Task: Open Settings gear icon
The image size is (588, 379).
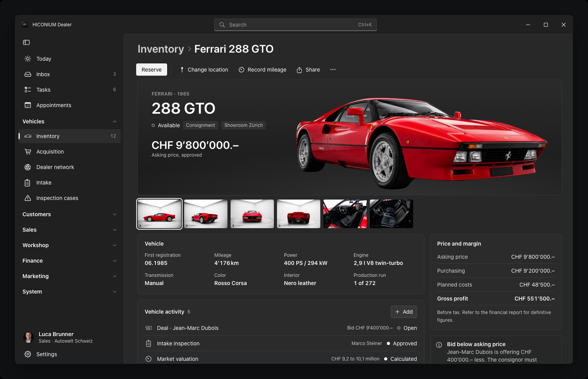Action: 28,354
